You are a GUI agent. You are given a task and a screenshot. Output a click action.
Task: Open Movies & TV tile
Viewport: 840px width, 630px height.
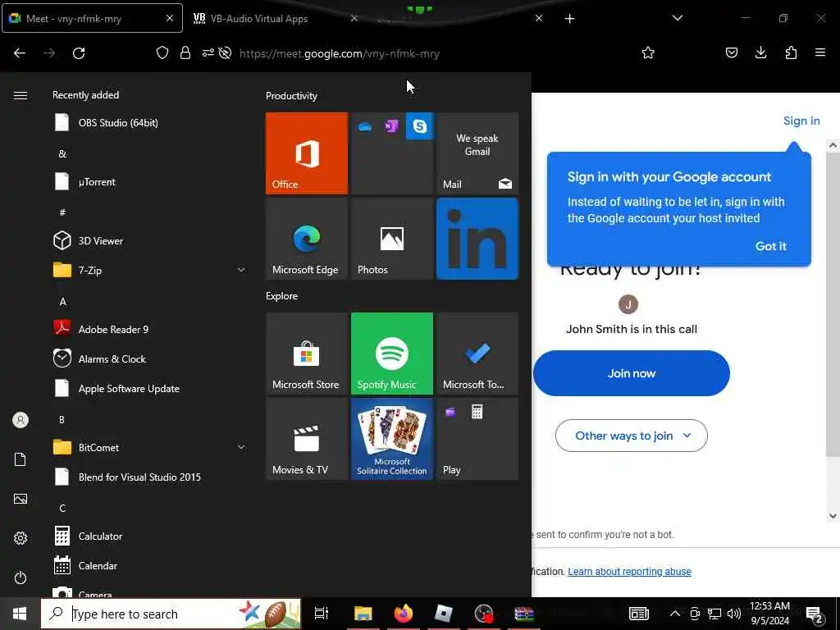(x=307, y=439)
